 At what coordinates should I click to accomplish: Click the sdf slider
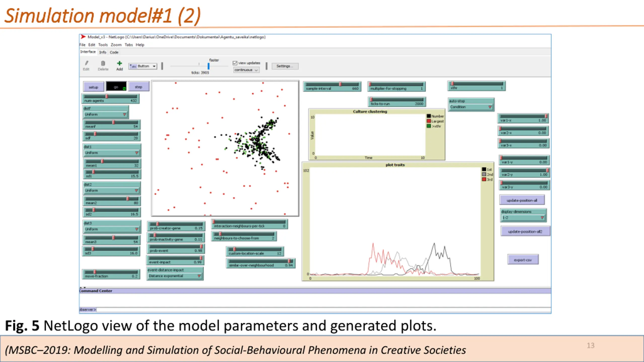coord(111,136)
